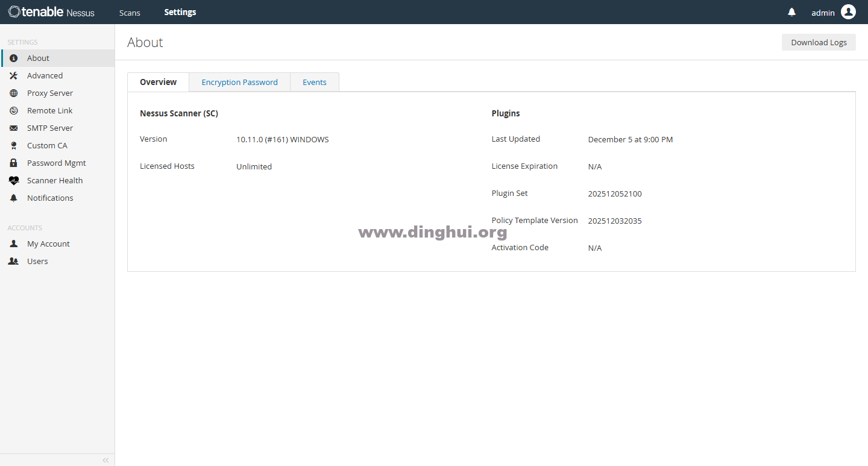Go to Scans in top navigation
This screenshot has width=868, height=466.
[x=130, y=13]
